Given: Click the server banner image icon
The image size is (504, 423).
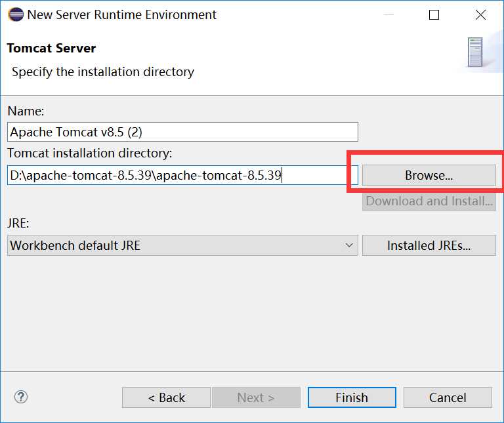Looking at the screenshot, I should [475, 52].
